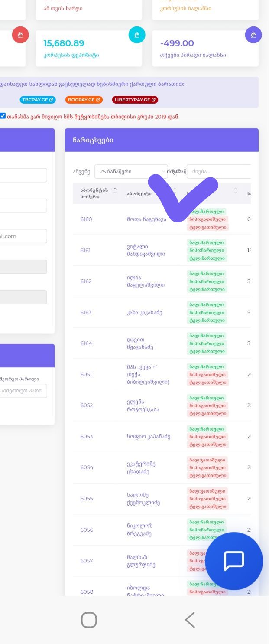Toggle the SMS notification consent checkbox
Screen dimensions: 269x644
(3, 116)
